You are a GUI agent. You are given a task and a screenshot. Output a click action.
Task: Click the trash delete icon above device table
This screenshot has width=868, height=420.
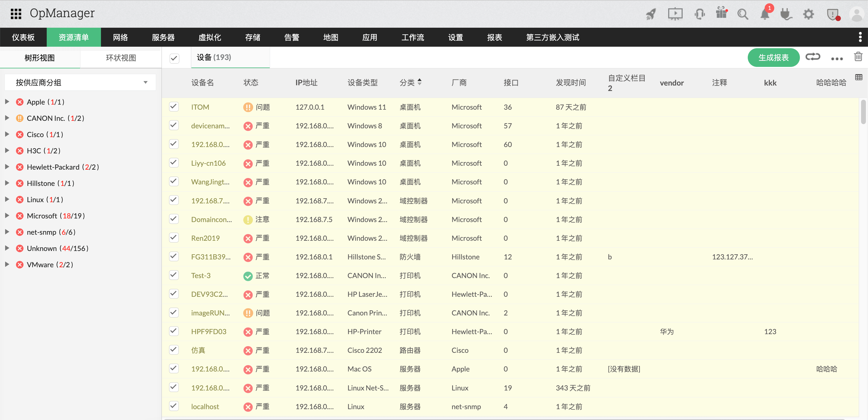(x=858, y=57)
